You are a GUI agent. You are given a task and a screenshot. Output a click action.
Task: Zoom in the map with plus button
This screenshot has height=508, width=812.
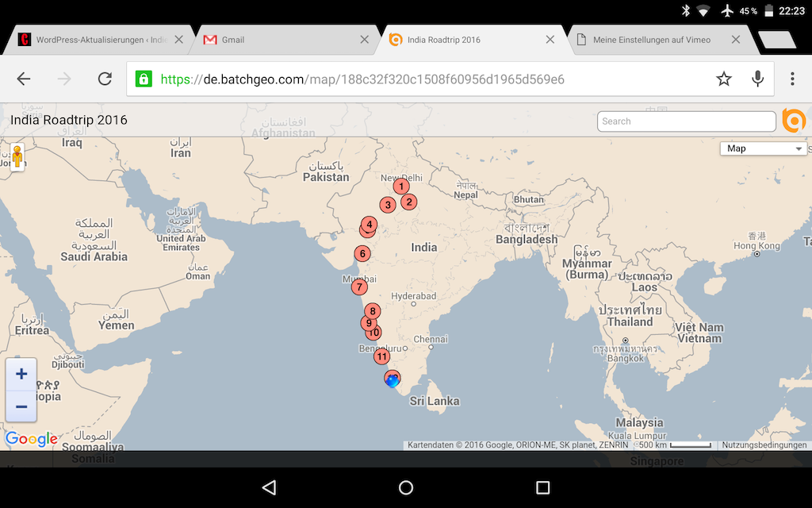point(21,374)
